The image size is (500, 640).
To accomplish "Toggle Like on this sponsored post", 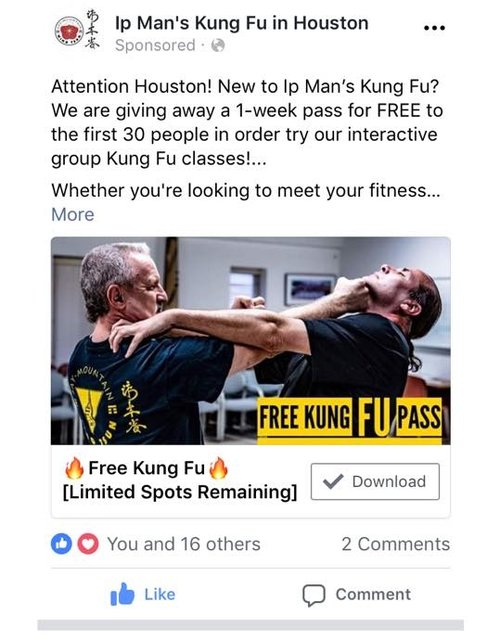I will click(x=143, y=594).
